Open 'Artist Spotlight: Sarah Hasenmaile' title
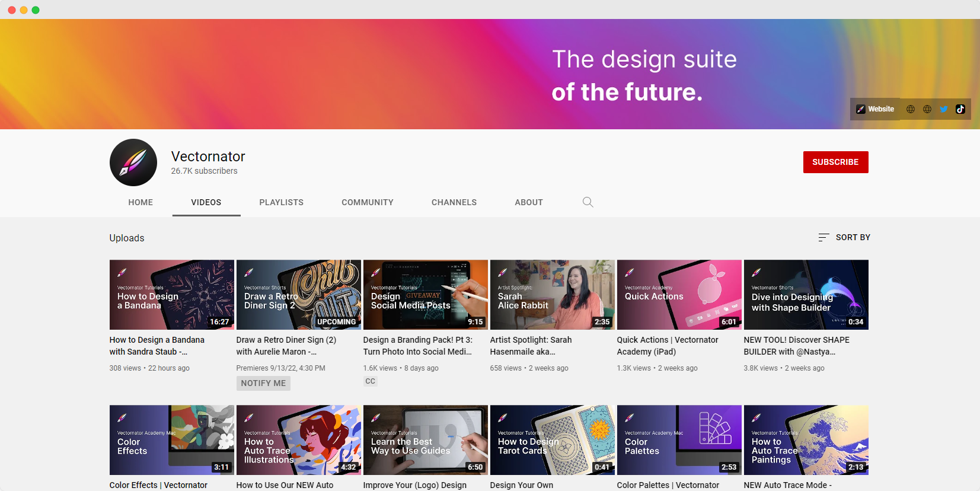The image size is (980, 491). 531,346
